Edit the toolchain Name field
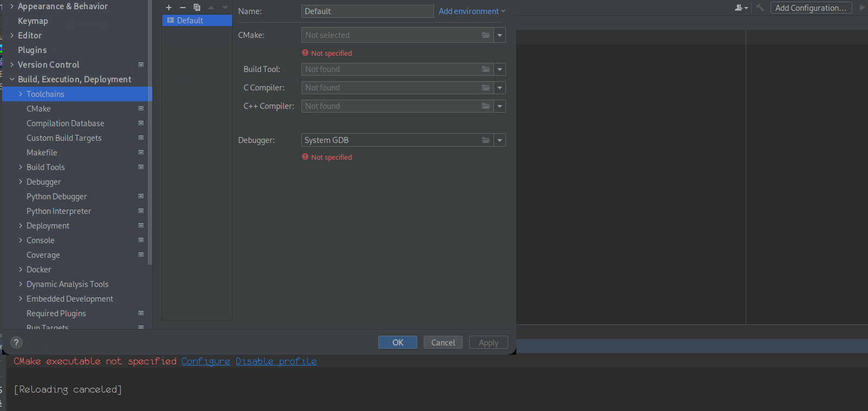868x411 pixels. pyautogui.click(x=367, y=11)
